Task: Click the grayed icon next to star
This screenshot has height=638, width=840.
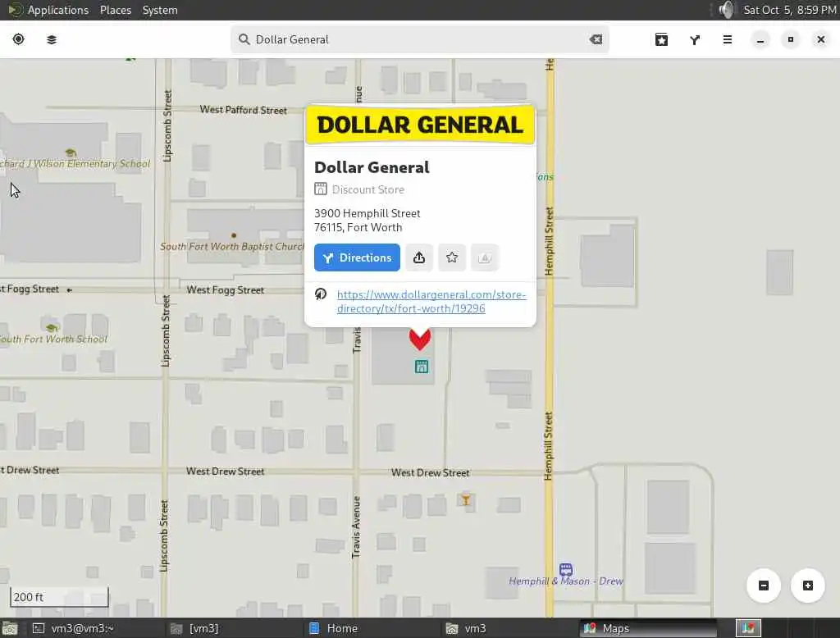Action: [484, 257]
